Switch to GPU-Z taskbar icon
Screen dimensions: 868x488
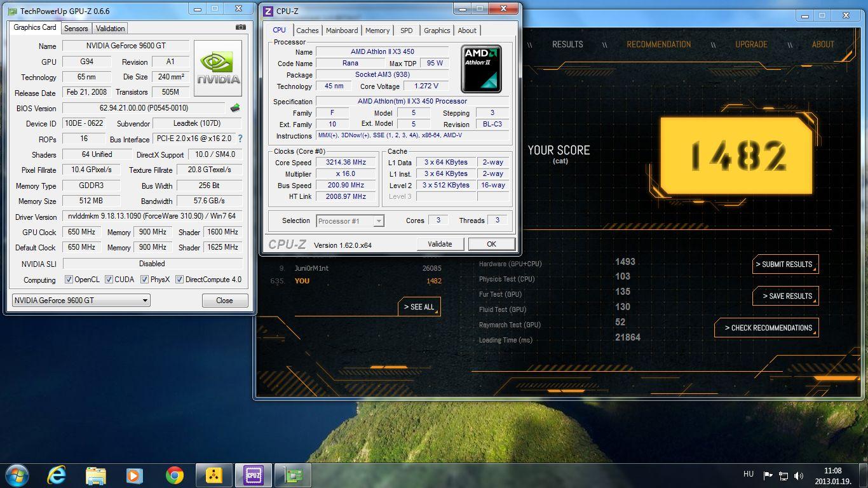point(293,475)
